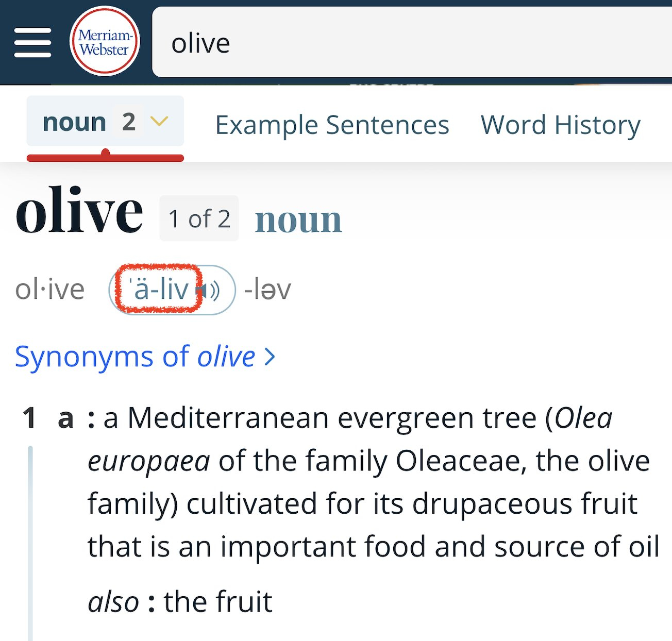Click the alternate pronunciation -ləv
The height and width of the screenshot is (641, 672).
point(267,290)
